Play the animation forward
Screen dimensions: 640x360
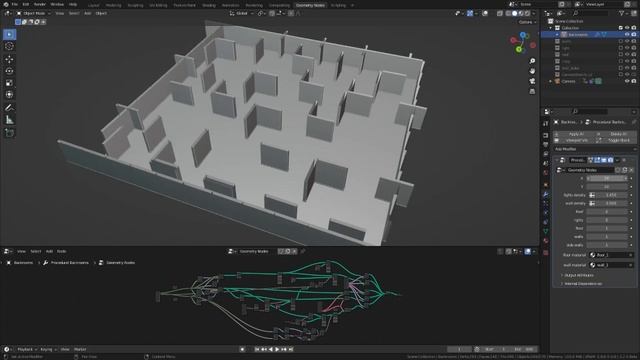pyautogui.click(x=278, y=349)
